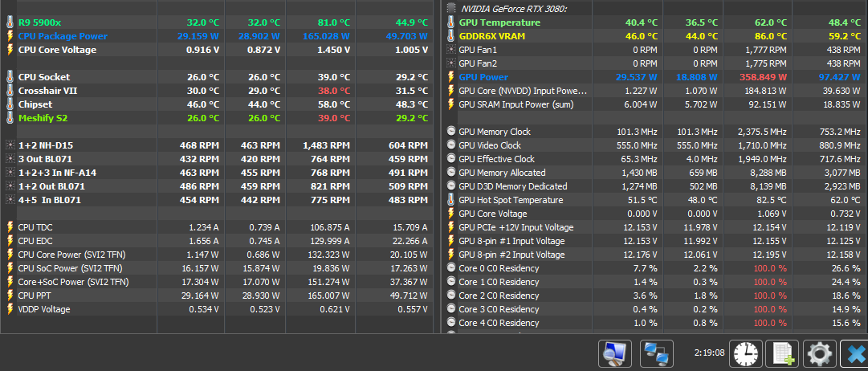Click thermometer icon beside Chipset

point(10,104)
